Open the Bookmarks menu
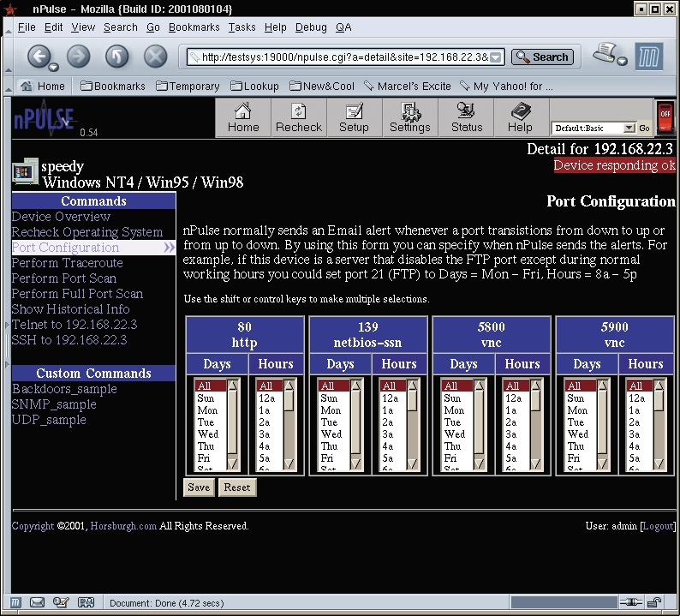This screenshot has width=680, height=616. [194, 27]
